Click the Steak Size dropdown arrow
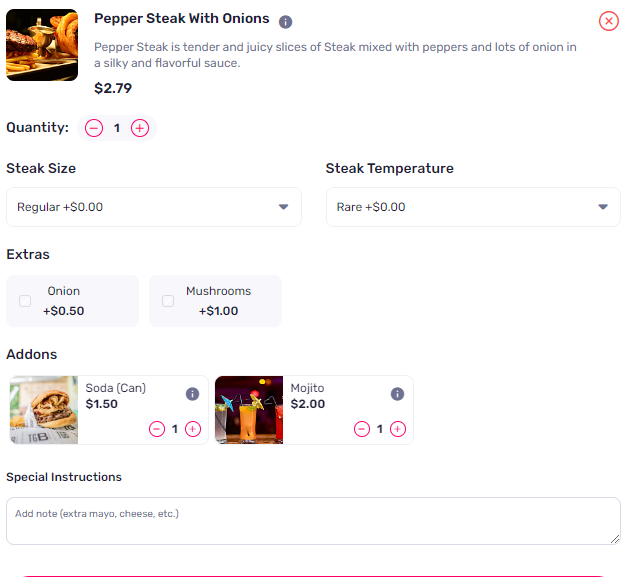 283,207
